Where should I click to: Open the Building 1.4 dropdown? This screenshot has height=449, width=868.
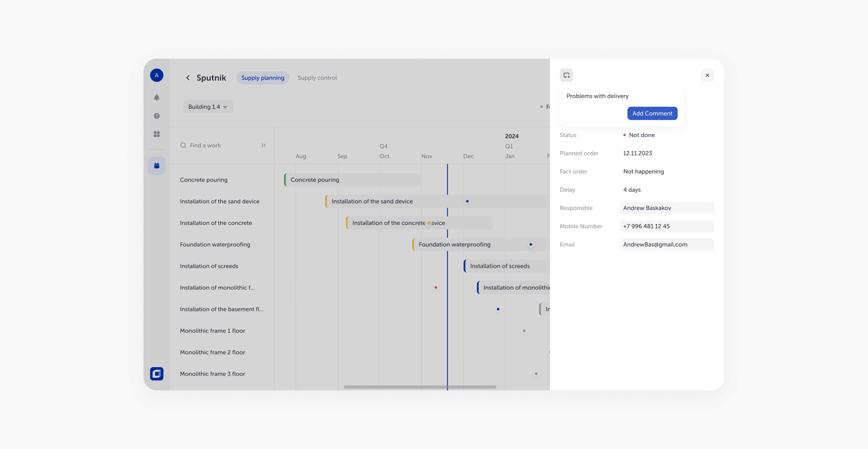tap(208, 106)
